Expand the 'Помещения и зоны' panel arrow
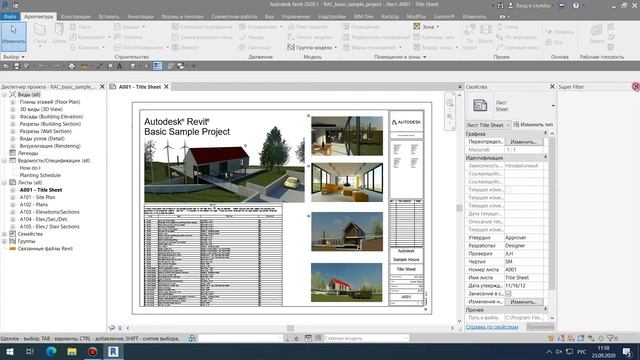 (424, 57)
